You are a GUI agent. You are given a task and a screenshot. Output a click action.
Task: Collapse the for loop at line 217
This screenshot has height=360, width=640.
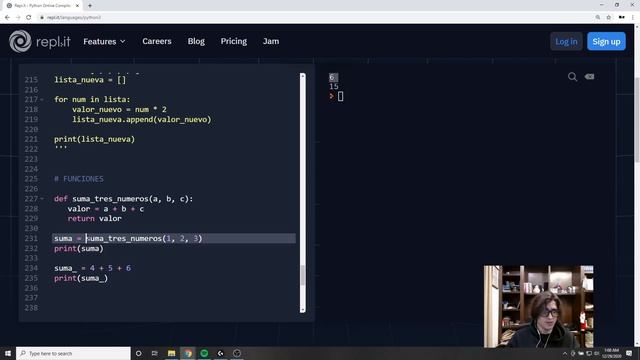[x=42, y=100]
